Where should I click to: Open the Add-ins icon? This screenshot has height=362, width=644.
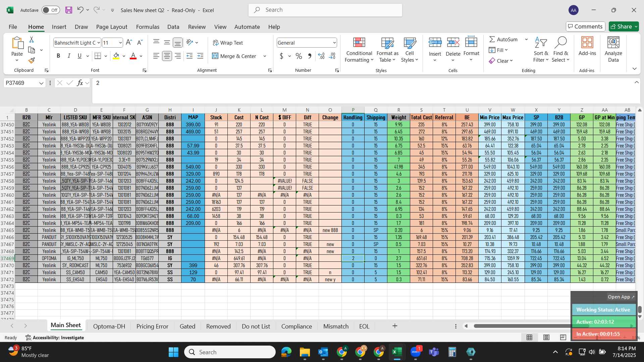coord(587,47)
